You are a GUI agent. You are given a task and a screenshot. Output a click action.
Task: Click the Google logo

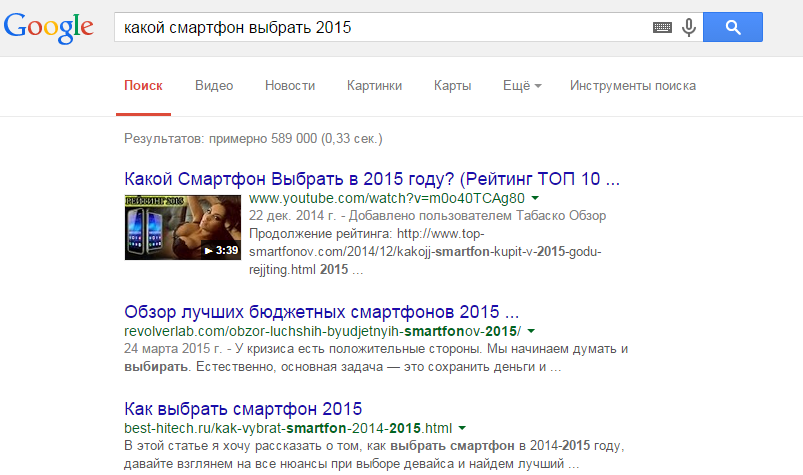(49, 28)
